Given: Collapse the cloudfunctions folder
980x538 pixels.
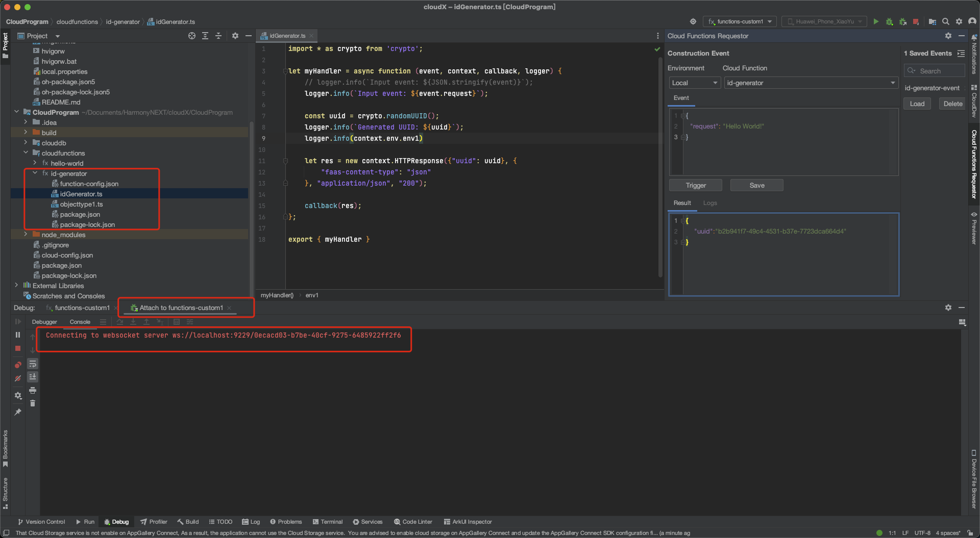Looking at the screenshot, I should click(x=26, y=153).
